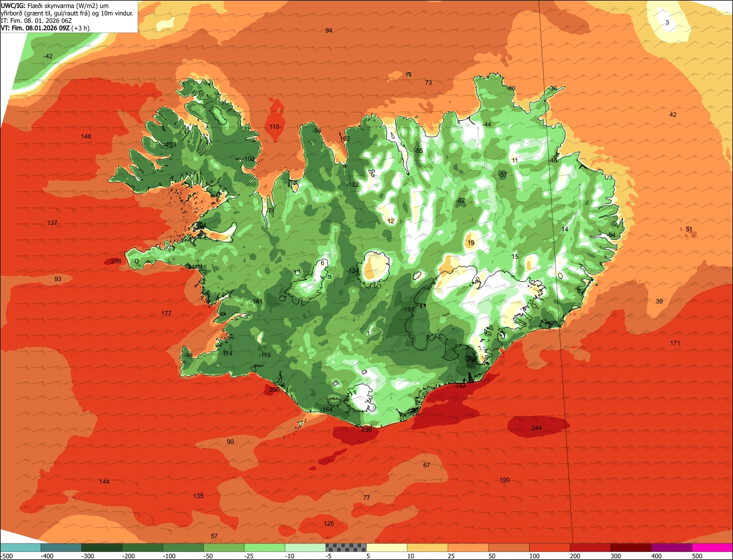This screenshot has width=733, height=560.
Task: Click the purple legend swatch at 400
Action: [672, 547]
